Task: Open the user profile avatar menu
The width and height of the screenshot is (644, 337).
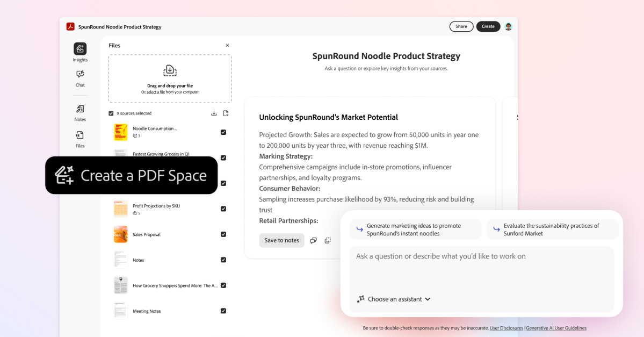Action: (508, 26)
